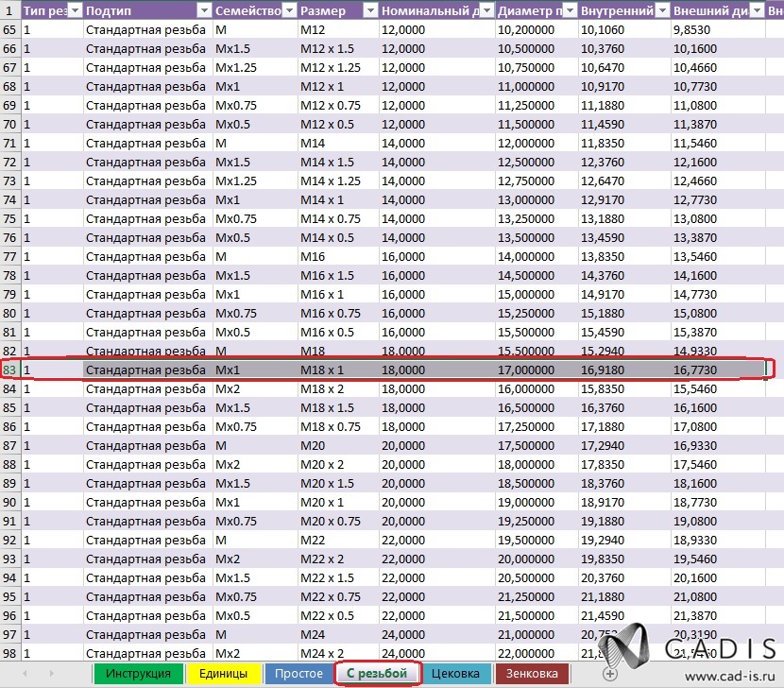Select row header 98

click(9, 653)
